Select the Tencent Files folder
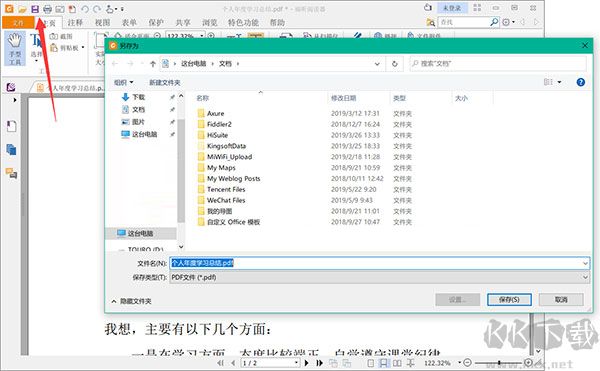This screenshot has width=600, height=371. 226,189
